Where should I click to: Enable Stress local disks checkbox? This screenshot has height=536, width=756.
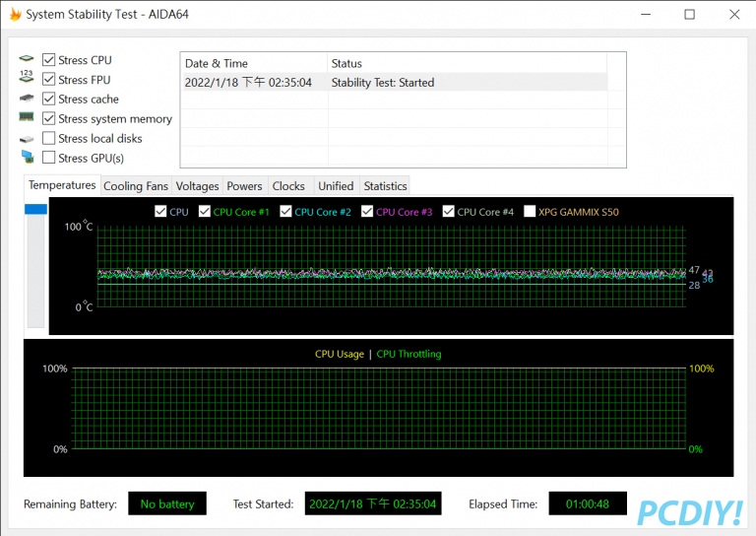click(48, 139)
